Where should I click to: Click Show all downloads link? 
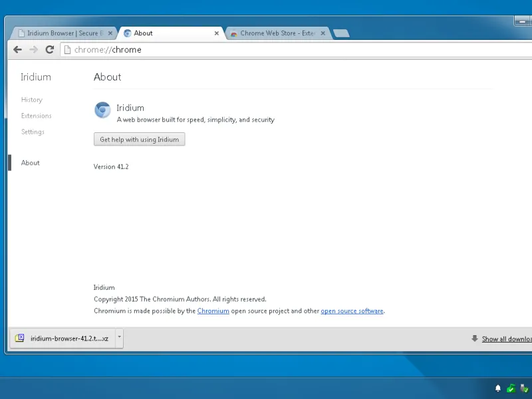tap(507, 339)
